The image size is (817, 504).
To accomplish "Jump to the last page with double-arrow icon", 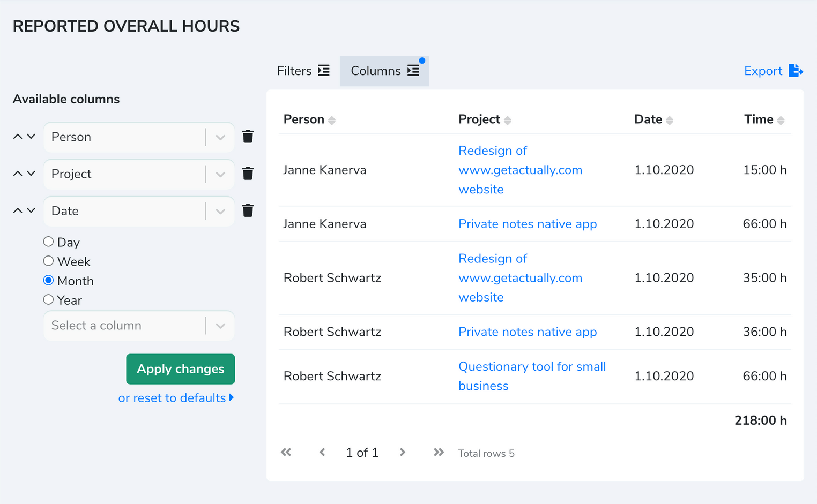I will (439, 452).
